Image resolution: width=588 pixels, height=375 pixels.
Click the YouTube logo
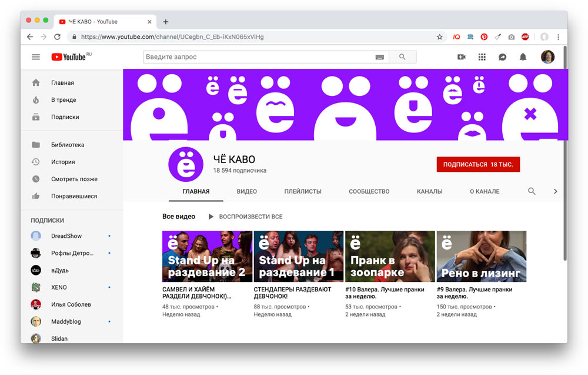[69, 57]
